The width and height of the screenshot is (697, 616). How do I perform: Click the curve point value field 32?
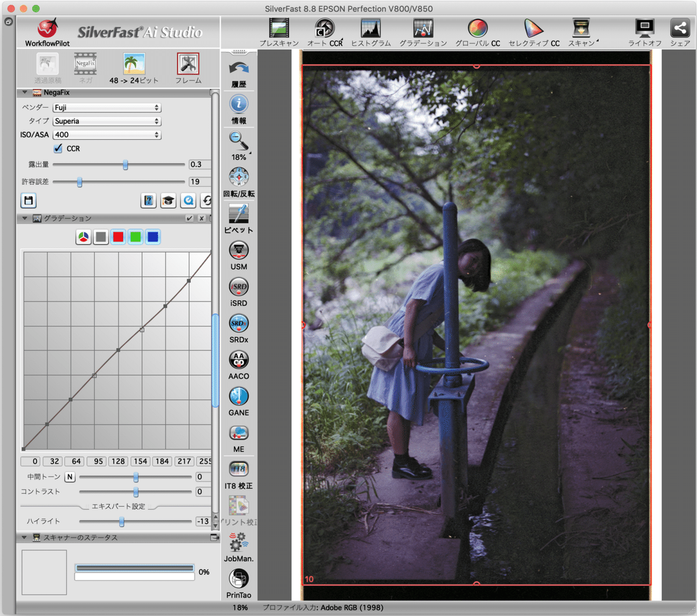click(53, 462)
